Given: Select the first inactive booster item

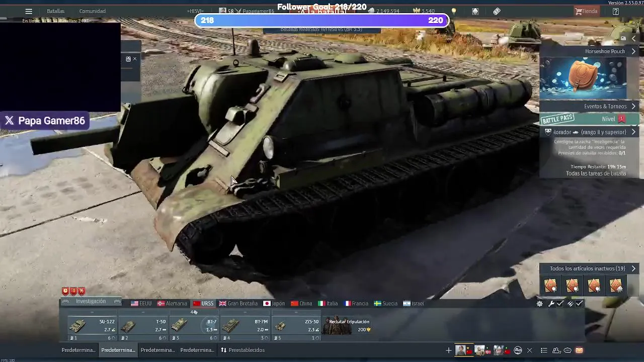Looking at the screenshot, I should [x=550, y=286].
